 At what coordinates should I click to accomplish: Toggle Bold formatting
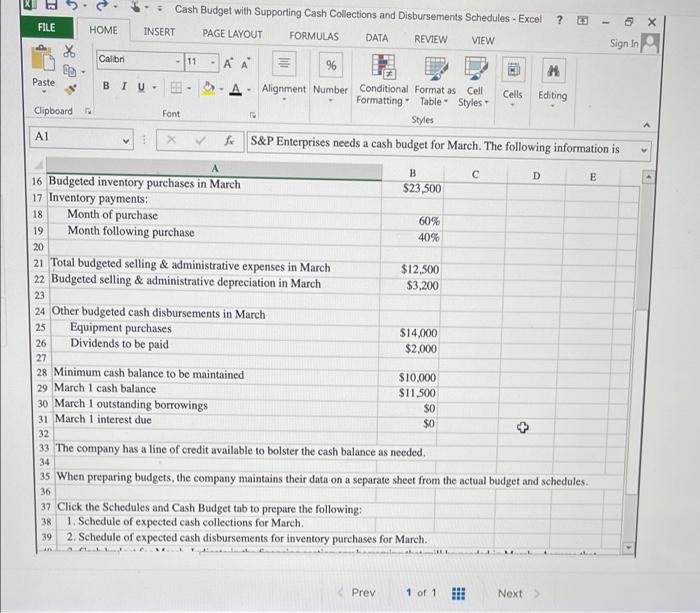pyautogui.click(x=106, y=85)
